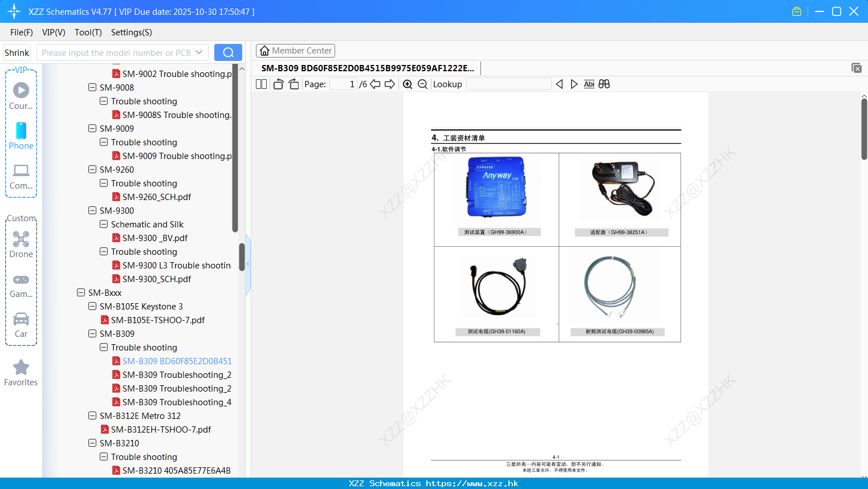Click the Member Center button

(295, 51)
